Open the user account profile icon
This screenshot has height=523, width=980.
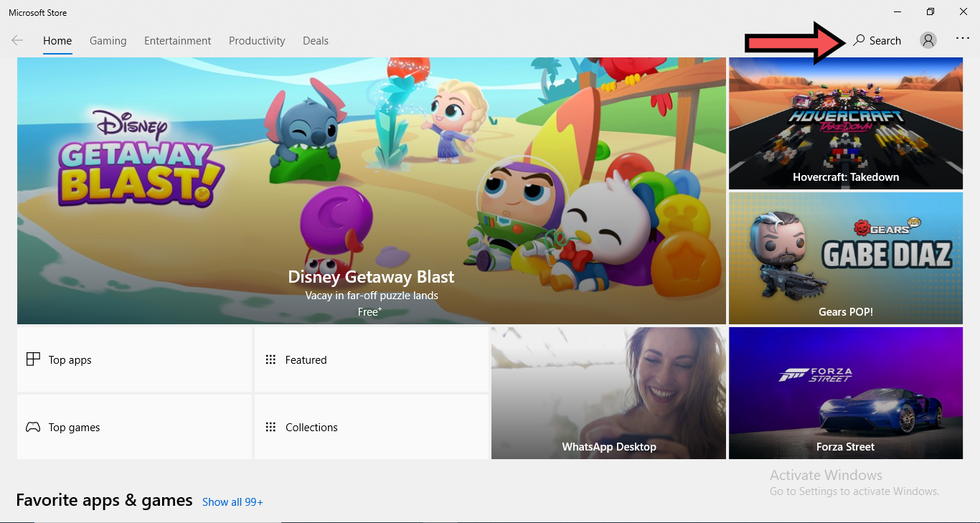[x=928, y=40]
